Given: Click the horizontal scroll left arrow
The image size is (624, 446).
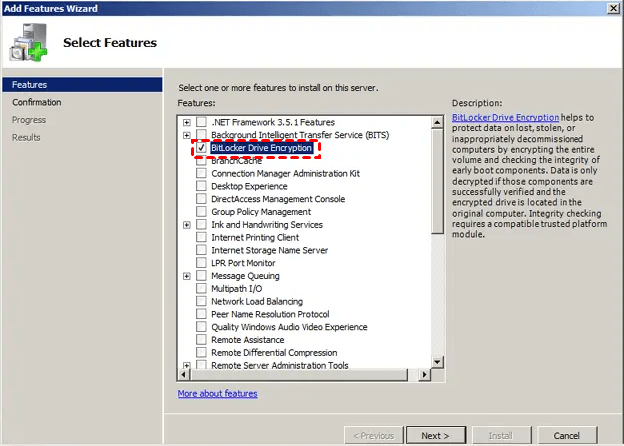Looking at the screenshot, I should click(x=183, y=374).
